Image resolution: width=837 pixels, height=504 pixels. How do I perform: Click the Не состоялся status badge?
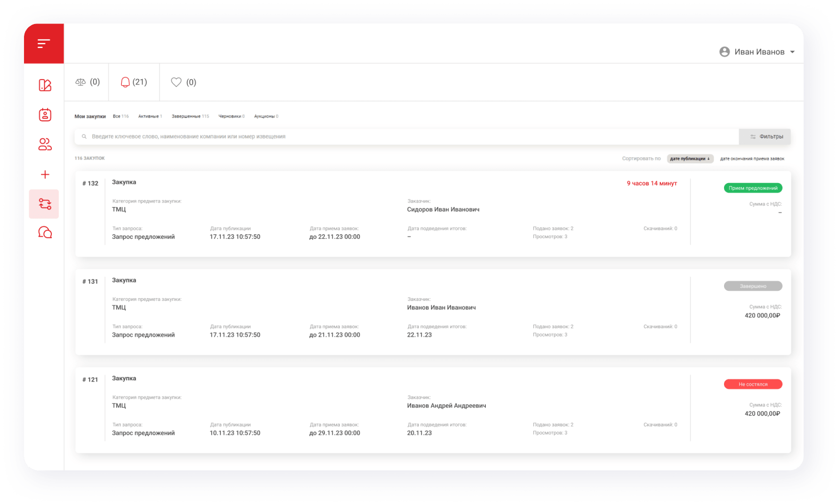753,384
